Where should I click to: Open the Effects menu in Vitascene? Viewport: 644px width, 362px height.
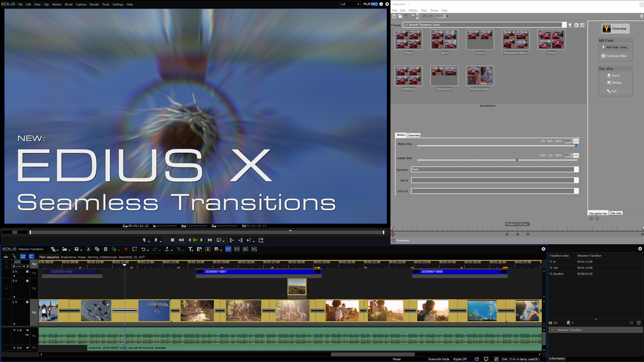pos(413,10)
